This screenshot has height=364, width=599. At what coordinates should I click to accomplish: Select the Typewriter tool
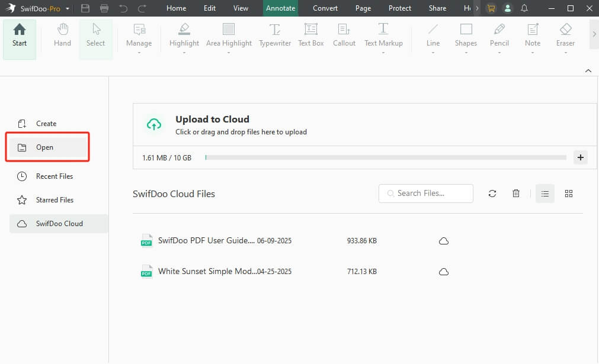point(275,35)
